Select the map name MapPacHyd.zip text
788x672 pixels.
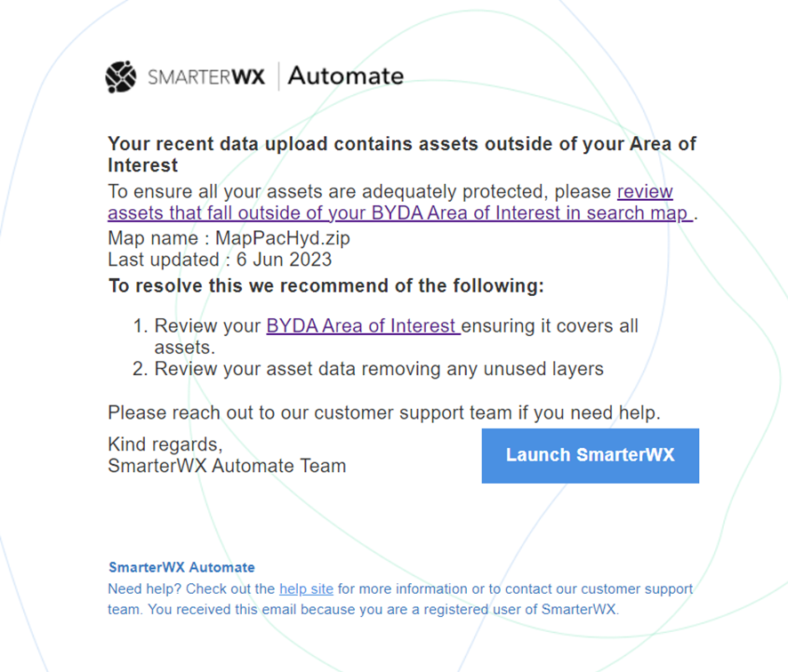coord(277,238)
